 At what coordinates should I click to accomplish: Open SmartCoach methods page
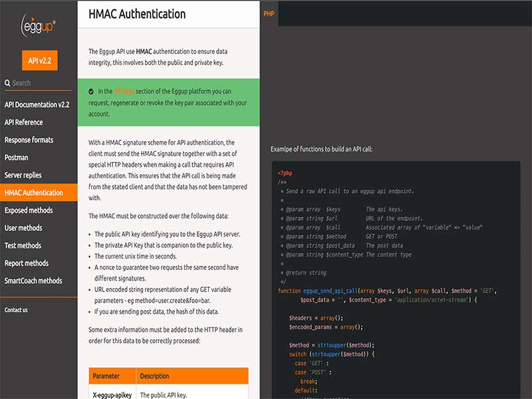[33, 281]
